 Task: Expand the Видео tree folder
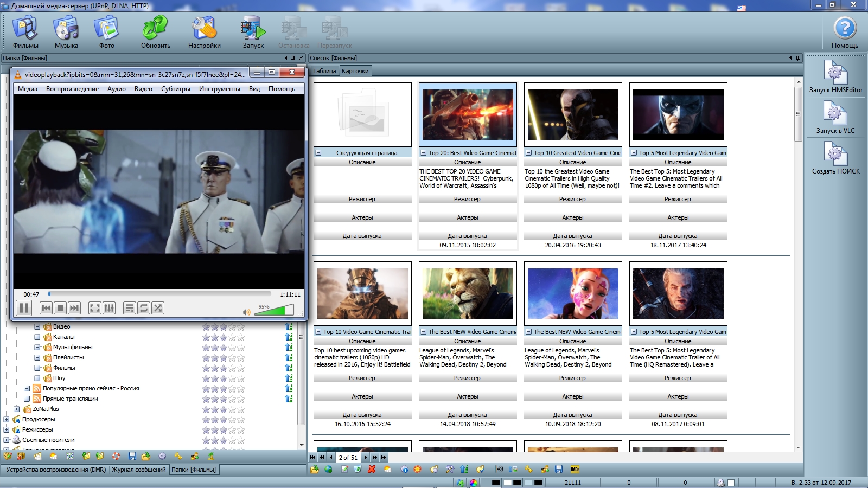click(x=37, y=326)
